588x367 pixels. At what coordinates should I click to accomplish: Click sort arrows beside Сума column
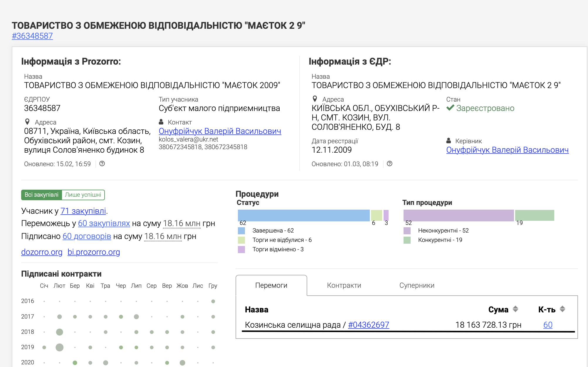(515, 309)
